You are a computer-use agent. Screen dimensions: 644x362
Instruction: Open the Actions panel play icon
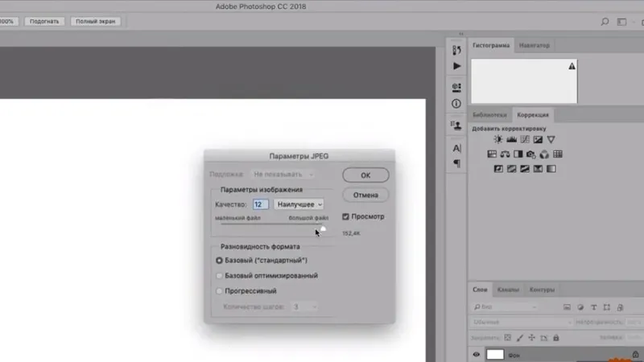tap(457, 66)
